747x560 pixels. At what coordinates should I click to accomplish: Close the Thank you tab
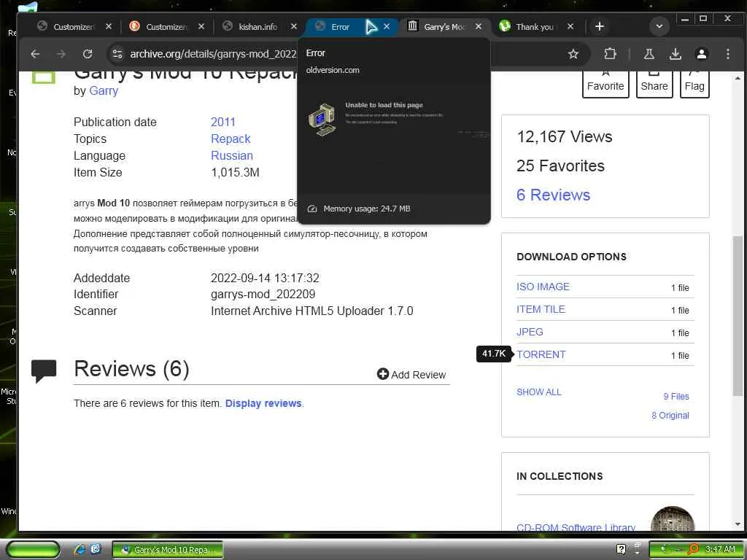(x=570, y=27)
